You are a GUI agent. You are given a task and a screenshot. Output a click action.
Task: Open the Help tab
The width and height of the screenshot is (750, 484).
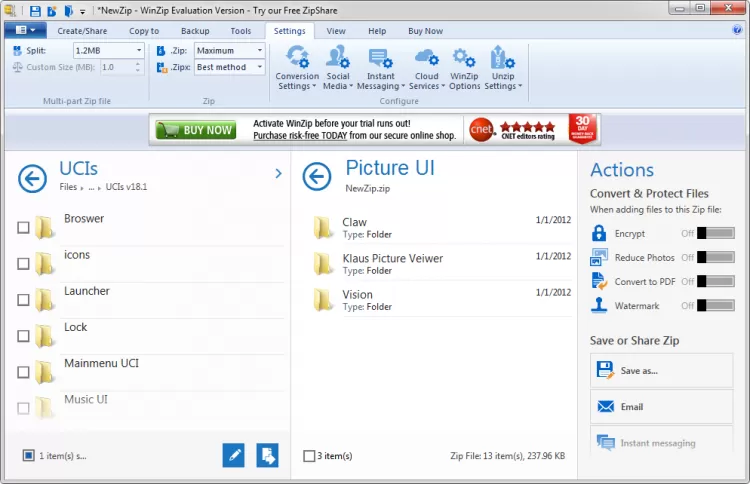coord(377,31)
